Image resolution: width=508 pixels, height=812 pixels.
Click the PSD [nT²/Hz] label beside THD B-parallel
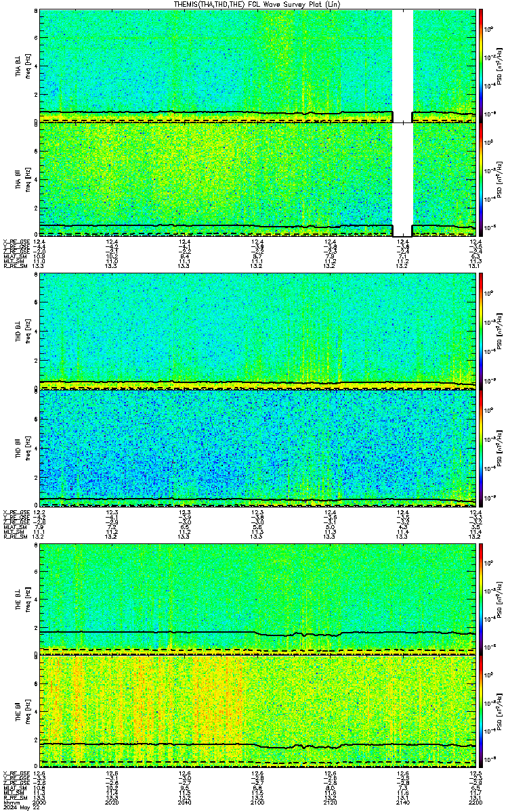click(499, 447)
